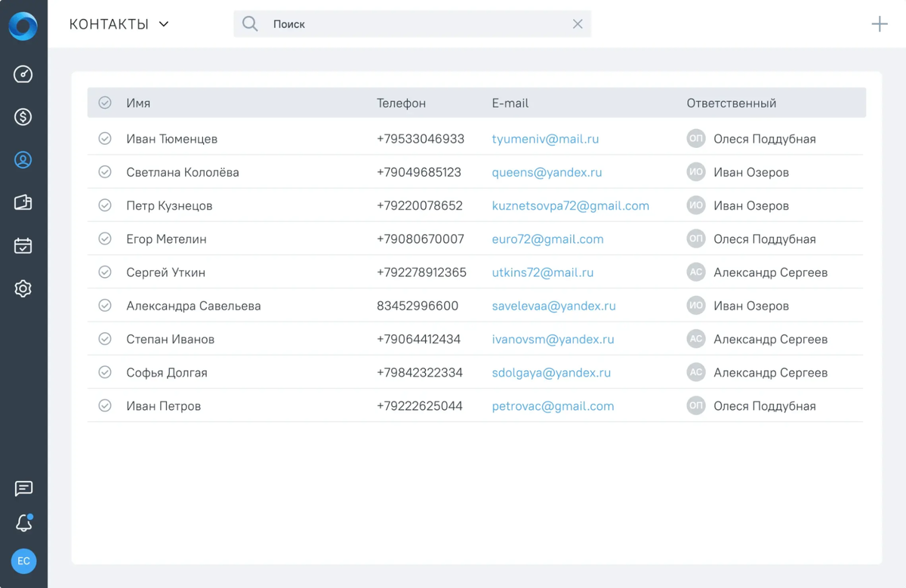Click phone number +792278912365
Viewport: 906px width, 588px height.
pos(421,272)
